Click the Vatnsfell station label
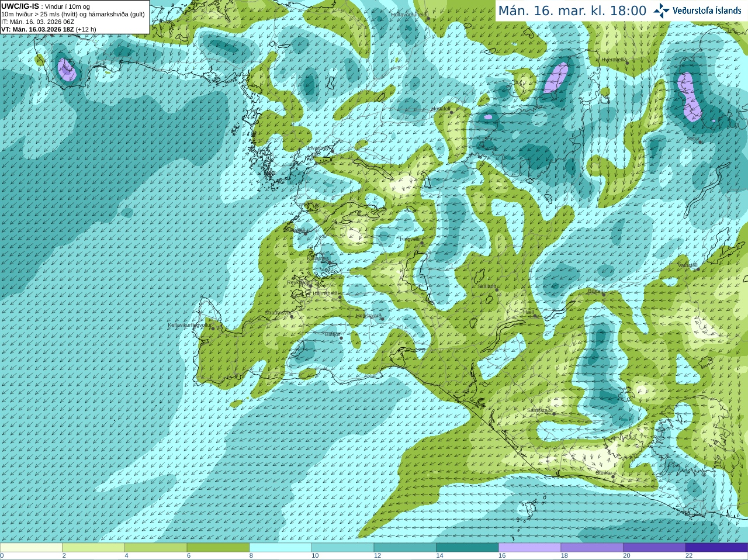 [x=688, y=265]
